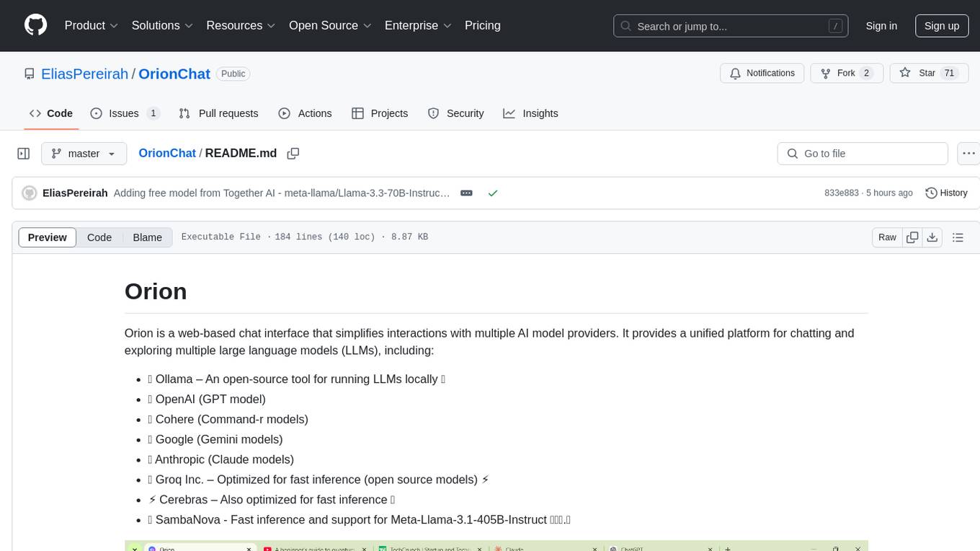Open commit author EliasPereirah link

tap(75, 193)
